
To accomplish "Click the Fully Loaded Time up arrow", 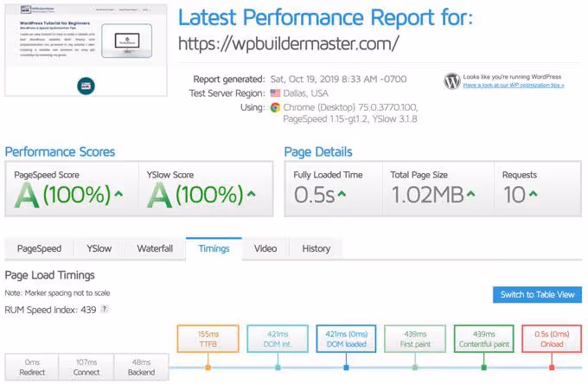I will [342, 194].
